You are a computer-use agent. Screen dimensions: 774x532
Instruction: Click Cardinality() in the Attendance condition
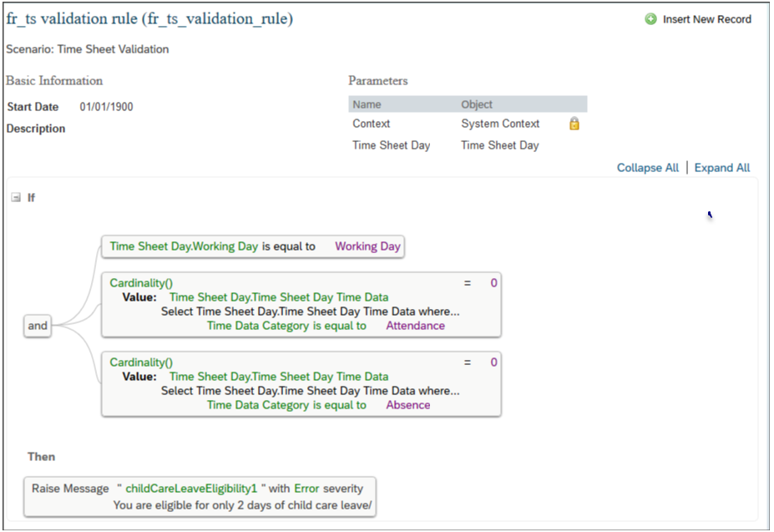141,283
